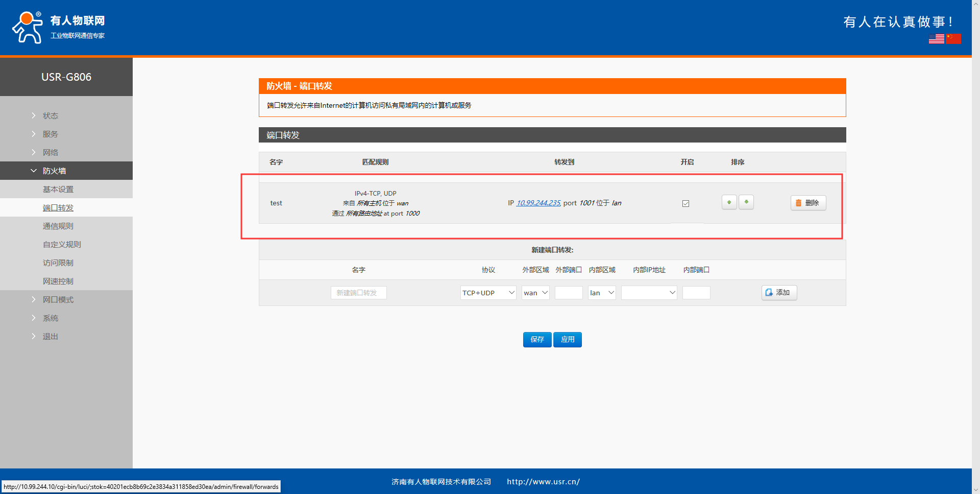Open the TCP+UDP protocol dropdown
980x494 pixels.
pyautogui.click(x=488, y=293)
